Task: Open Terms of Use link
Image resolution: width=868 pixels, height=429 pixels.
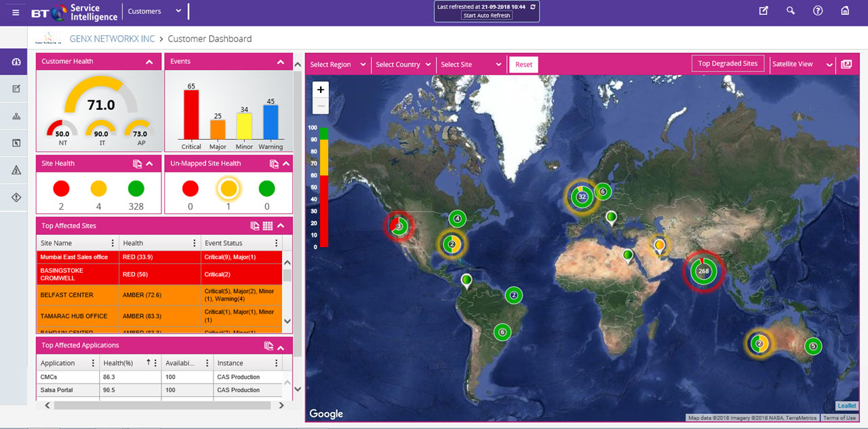Action: point(840,418)
